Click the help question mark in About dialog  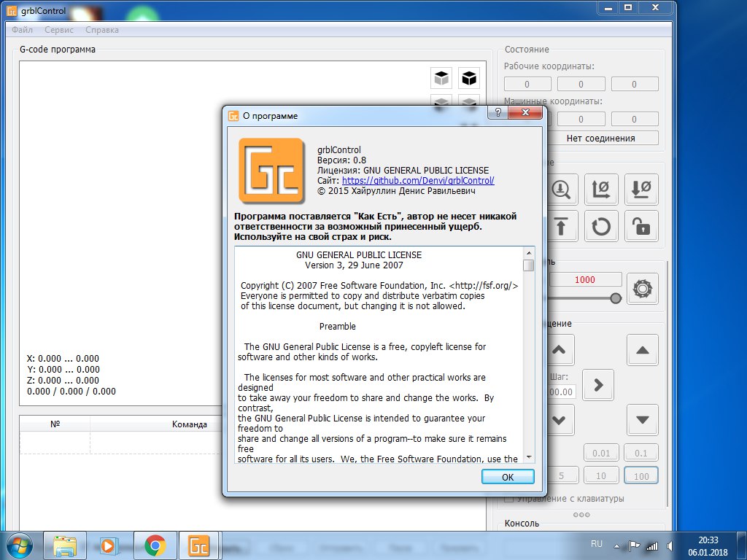[498, 112]
